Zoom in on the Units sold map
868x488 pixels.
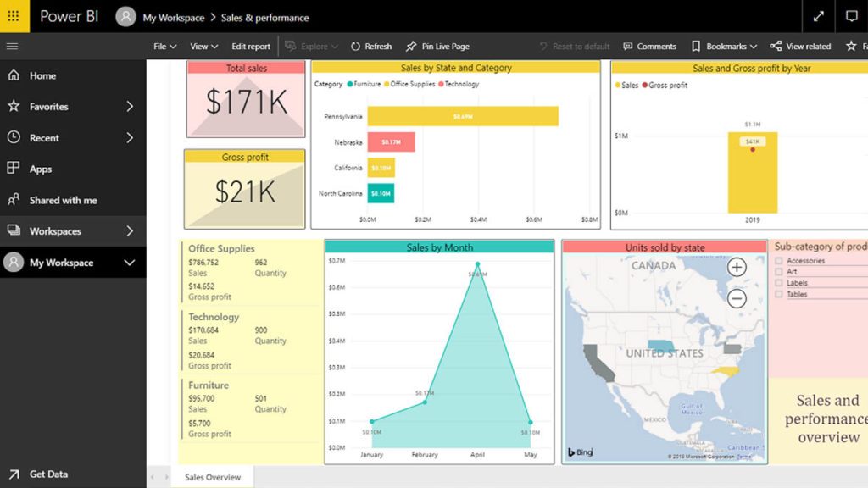737,267
